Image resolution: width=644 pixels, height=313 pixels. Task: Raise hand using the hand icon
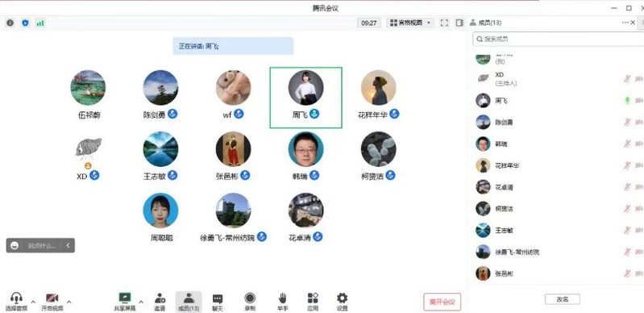click(282, 302)
